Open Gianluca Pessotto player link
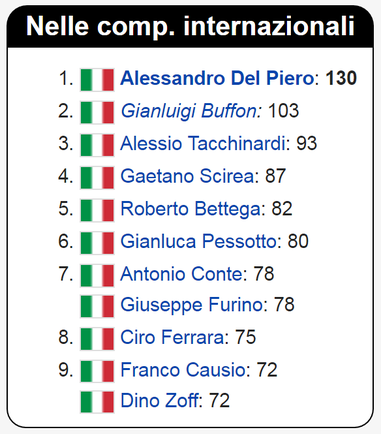The height and width of the screenshot is (434, 381). [x=198, y=241]
